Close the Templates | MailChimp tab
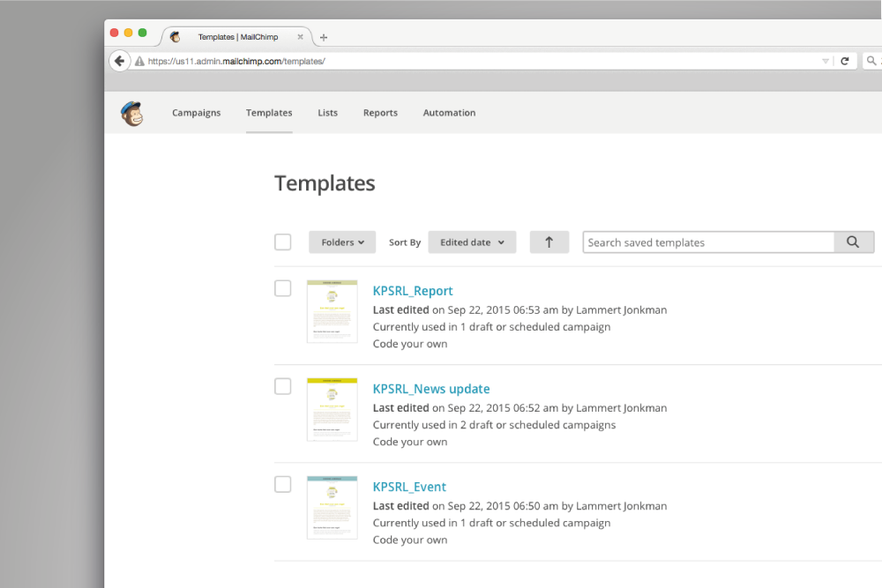Screen dimensions: 882x588 (x=301, y=37)
